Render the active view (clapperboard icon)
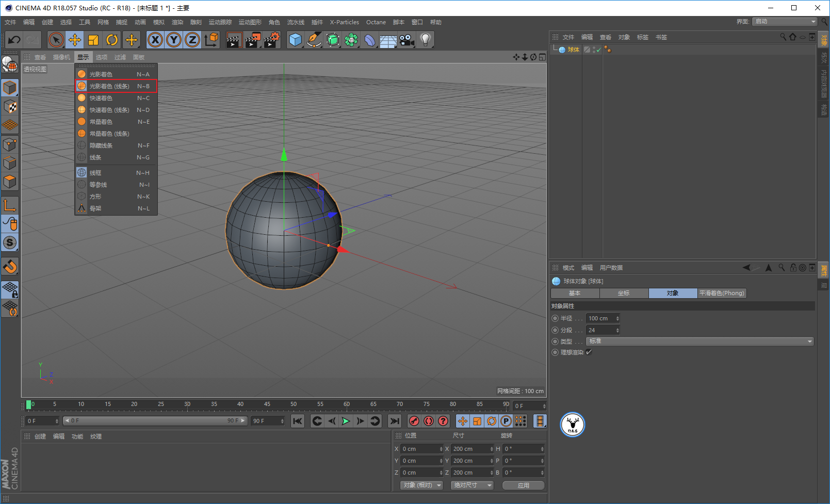The height and width of the screenshot is (504, 830). [x=234, y=40]
